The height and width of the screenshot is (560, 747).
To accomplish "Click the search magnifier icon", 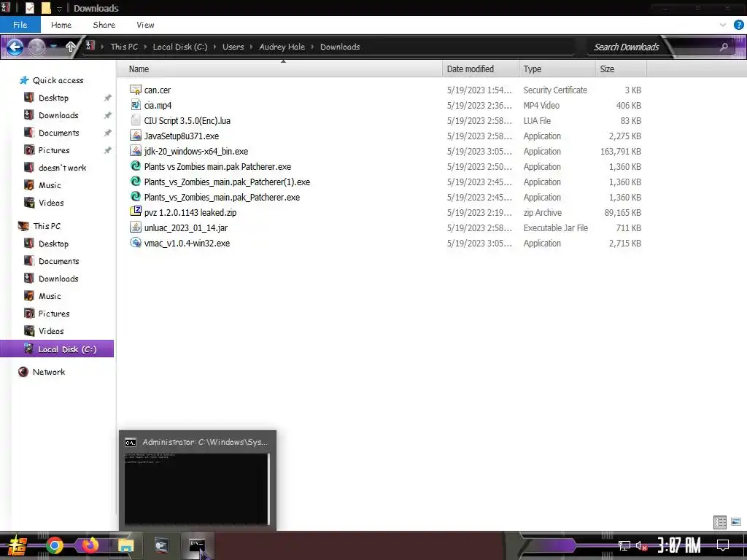I will click(724, 47).
